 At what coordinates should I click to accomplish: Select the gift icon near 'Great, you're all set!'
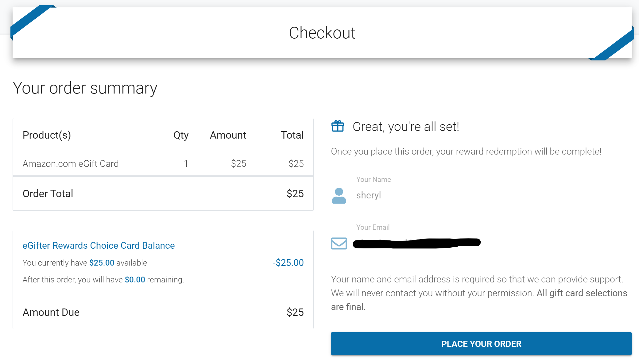click(x=339, y=126)
